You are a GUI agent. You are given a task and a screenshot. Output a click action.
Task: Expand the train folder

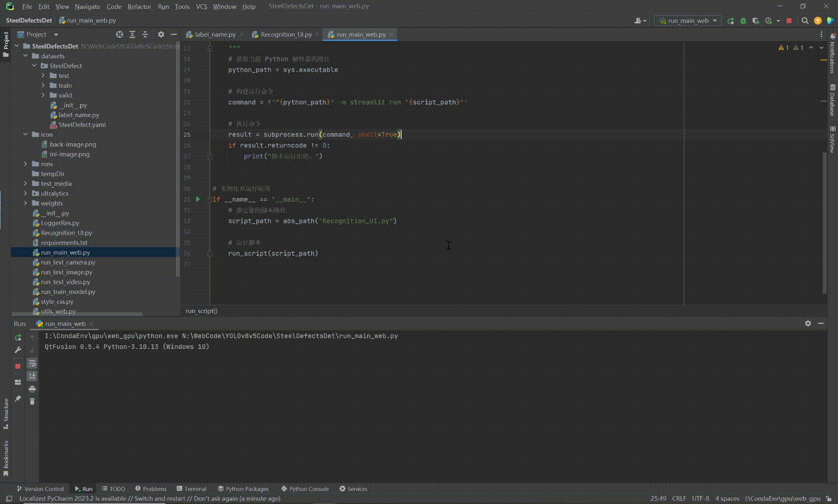pyautogui.click(x=43, y=85)
